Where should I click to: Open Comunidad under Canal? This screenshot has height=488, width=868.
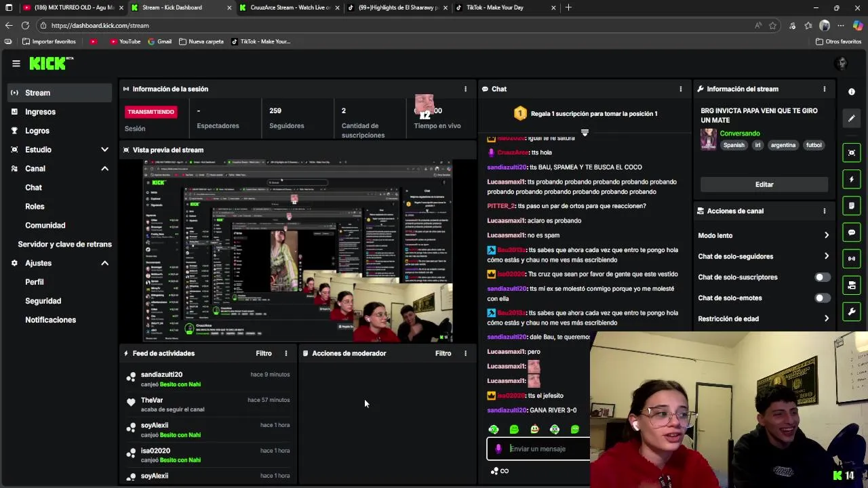[x=45, y=225]
